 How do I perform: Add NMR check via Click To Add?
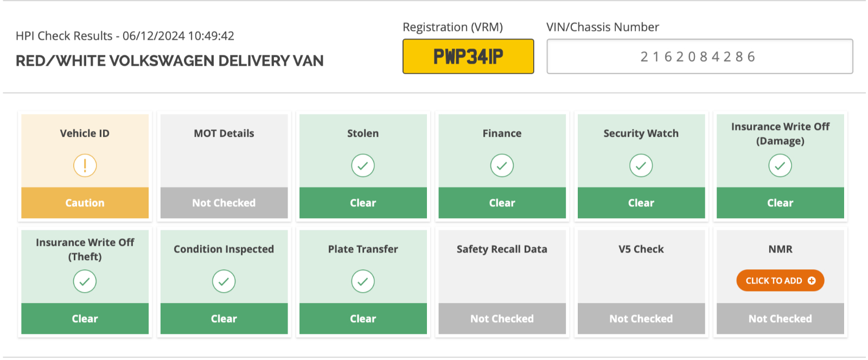780,281
